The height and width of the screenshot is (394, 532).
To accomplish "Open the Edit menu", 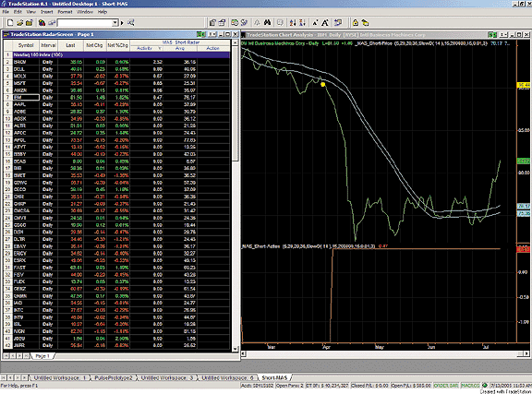I will tap(18, 12).
